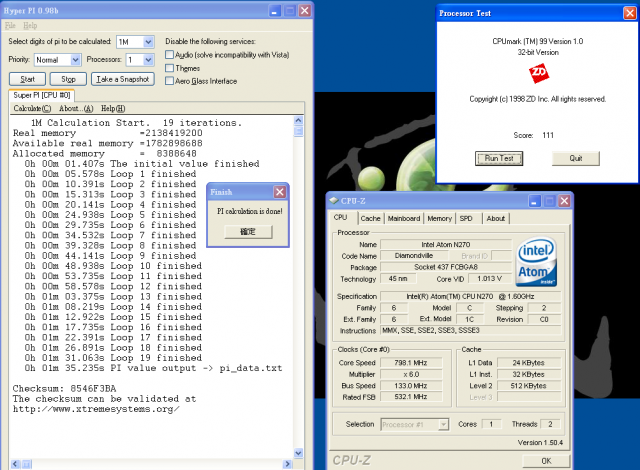640x470 pixels.
Task: Click scroll up arrow in Super PI log
Action: [x=298, y=121]
